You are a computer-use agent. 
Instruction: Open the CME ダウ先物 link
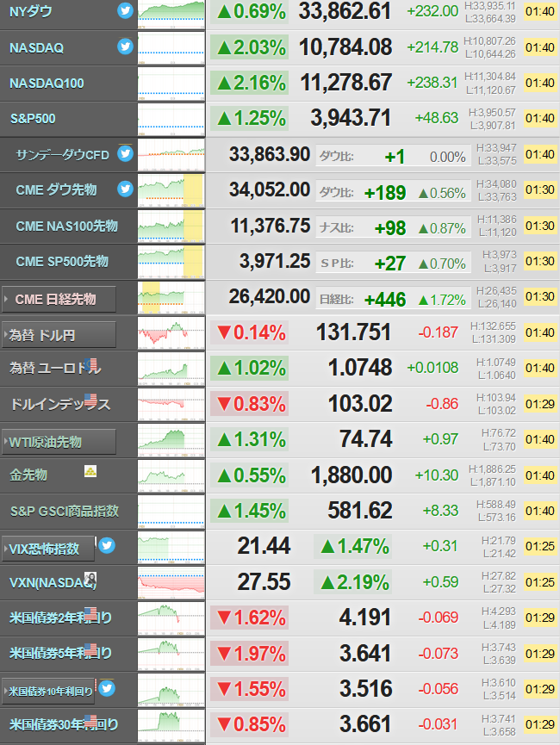coord(56,190)
